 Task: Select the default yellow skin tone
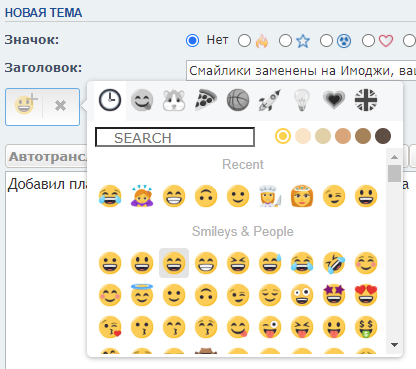[x=283, y=136]
